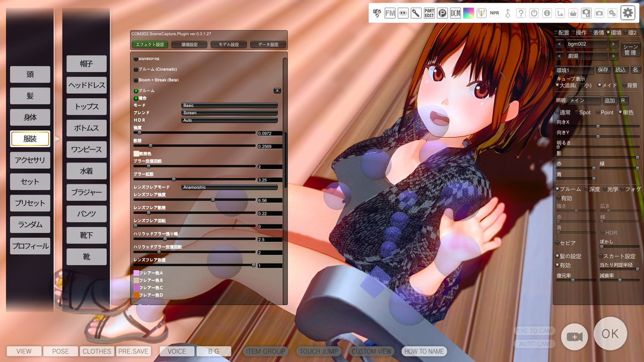Screen dimensions: 644x362
Task: Open the アクセサリ category
Action: pos(30,160)
